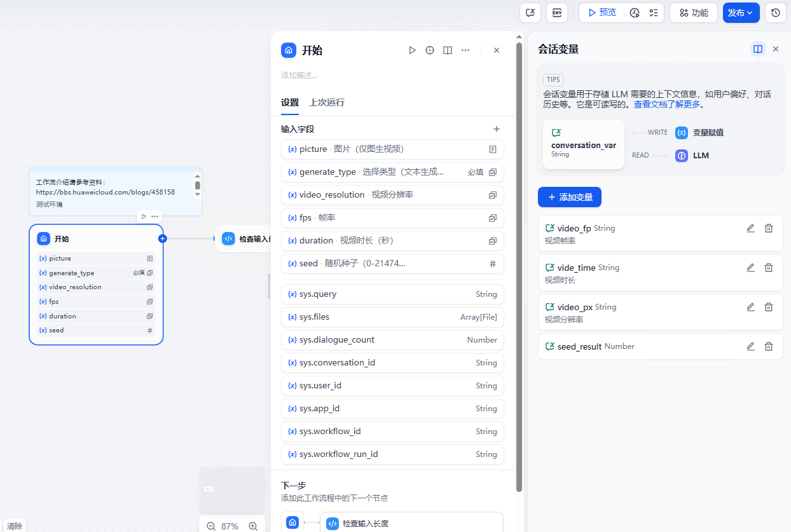Click the checklist arrange icon beside the clock
791x532 pixels.
click(x=653, y=12)
